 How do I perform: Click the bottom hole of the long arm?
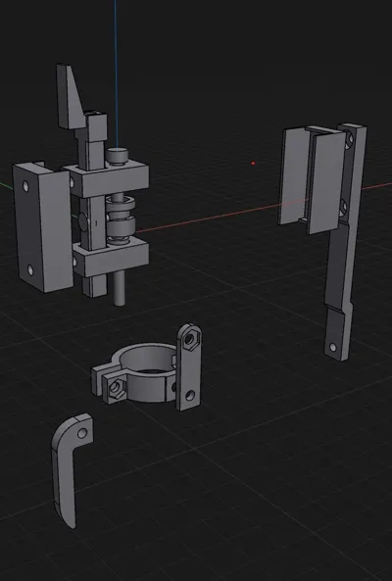pos(333,347)
